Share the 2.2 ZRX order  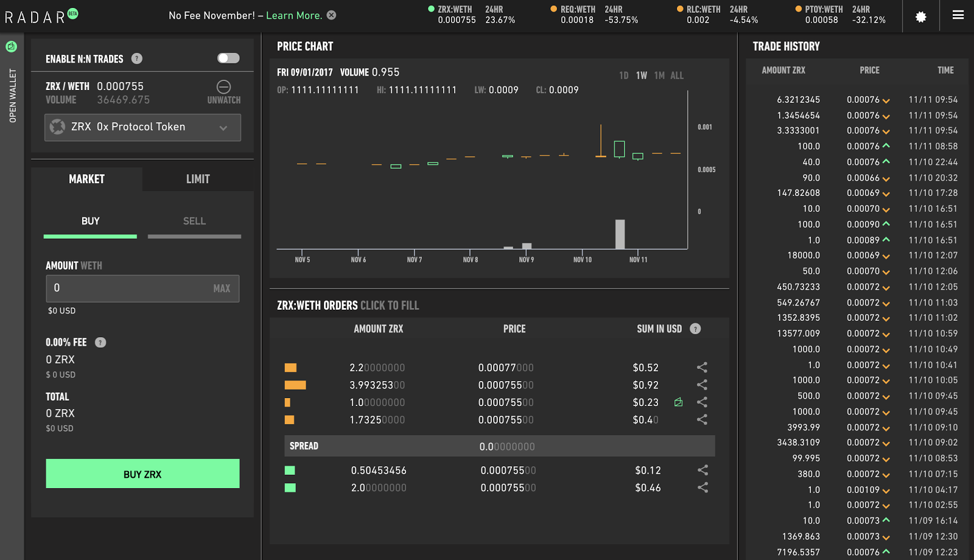(702, 367)
